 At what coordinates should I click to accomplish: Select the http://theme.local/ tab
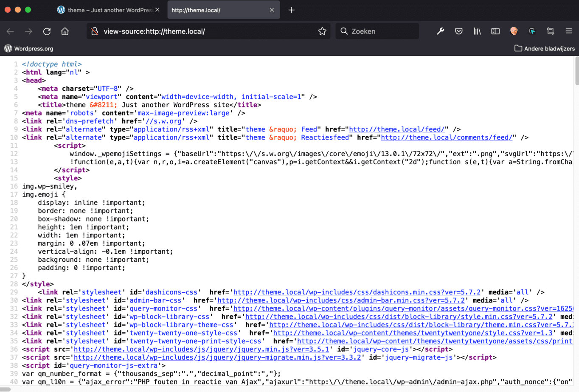[224, 10]
